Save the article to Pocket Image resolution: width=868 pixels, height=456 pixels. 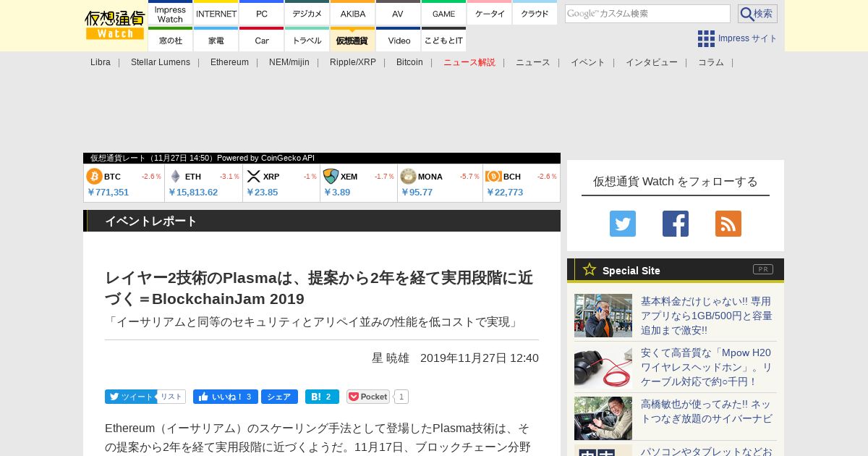[x=368, y=397]
